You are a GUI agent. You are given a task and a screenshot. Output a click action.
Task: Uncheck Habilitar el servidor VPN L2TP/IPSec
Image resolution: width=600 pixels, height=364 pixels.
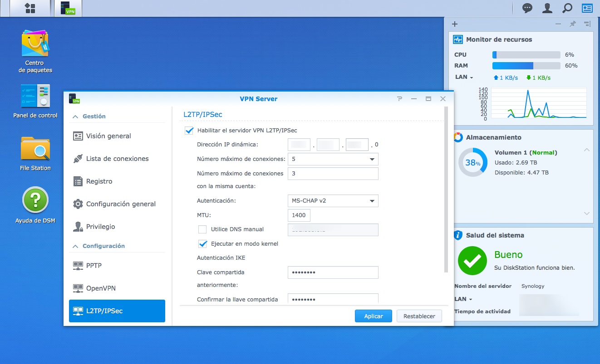click(189, 131)
